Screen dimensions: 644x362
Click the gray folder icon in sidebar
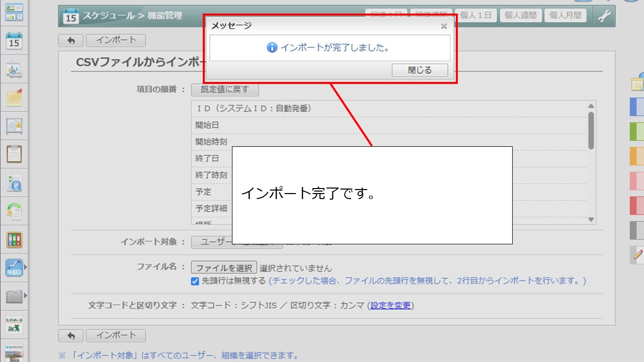coord(14,297)
